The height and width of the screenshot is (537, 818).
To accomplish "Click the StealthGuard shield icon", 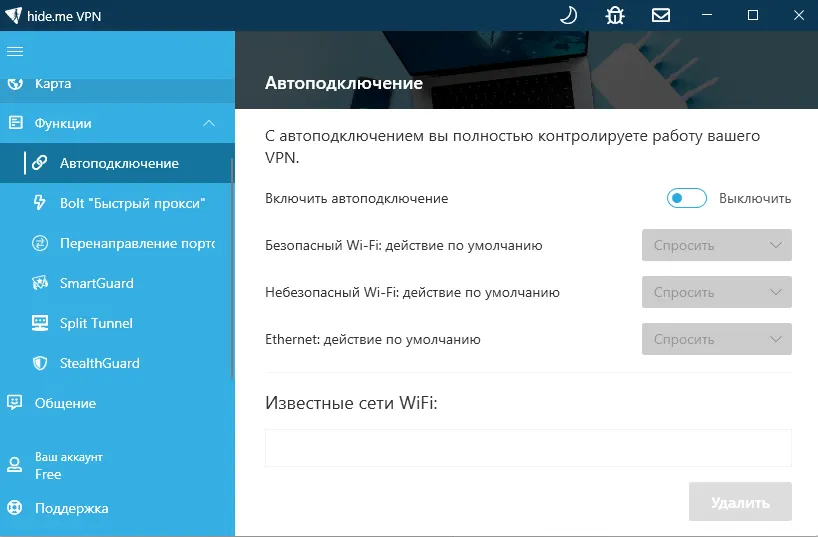I will tap(40, 363).
